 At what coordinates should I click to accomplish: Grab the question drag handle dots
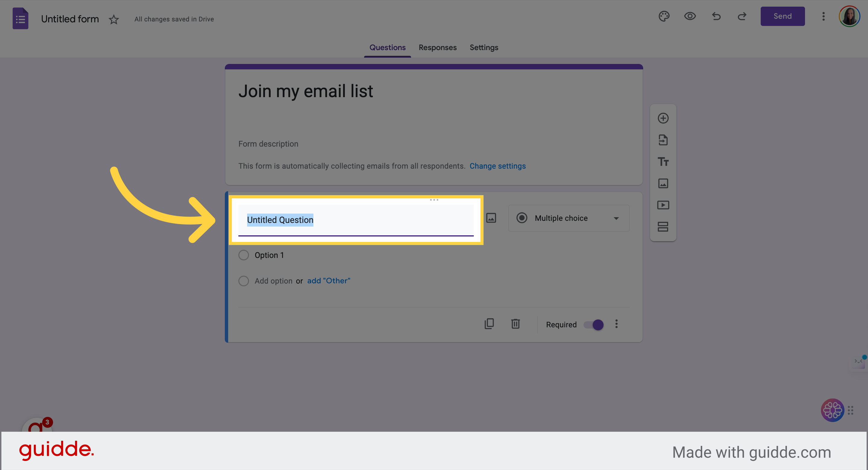coord(434,200)
